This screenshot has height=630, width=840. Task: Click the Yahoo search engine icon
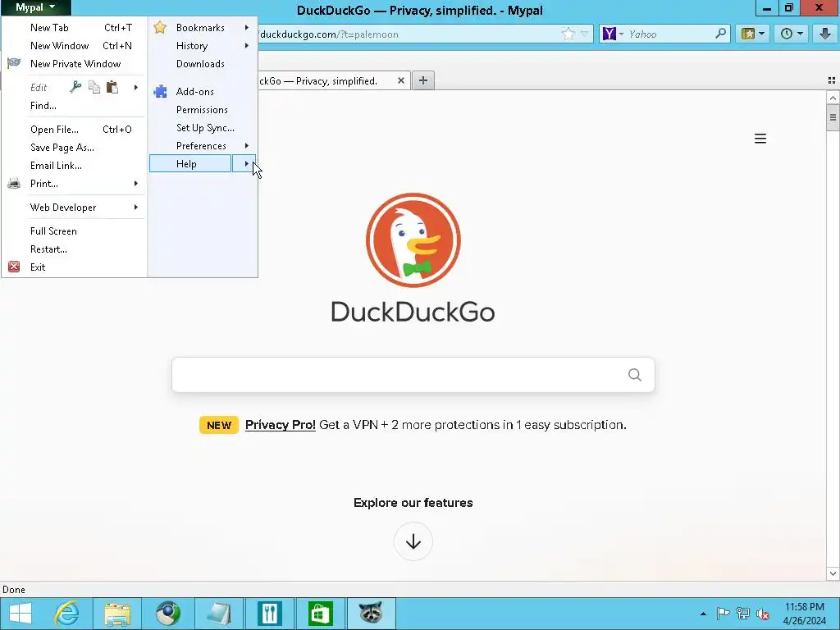pos(609,34)
